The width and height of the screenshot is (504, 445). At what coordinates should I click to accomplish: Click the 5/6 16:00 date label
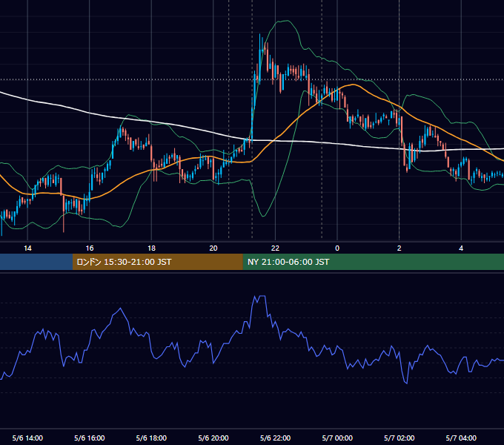pyautogui.click(x=90, y=438)
